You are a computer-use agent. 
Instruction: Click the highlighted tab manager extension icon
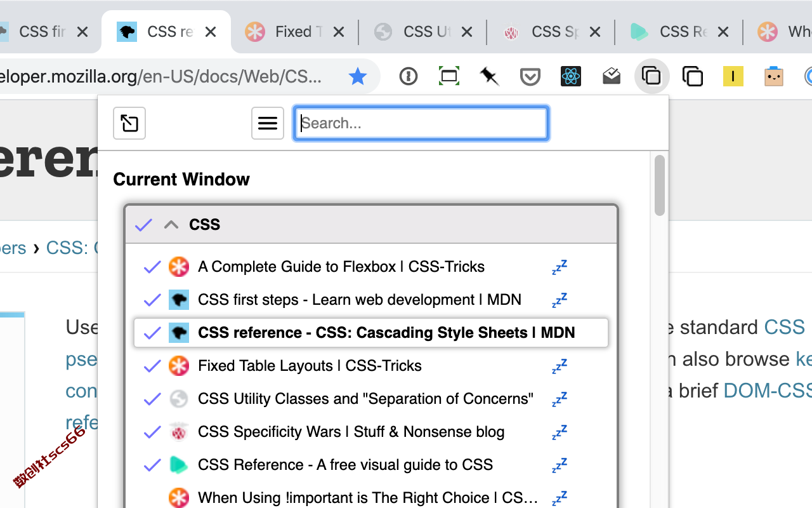[x=652, y=76]
